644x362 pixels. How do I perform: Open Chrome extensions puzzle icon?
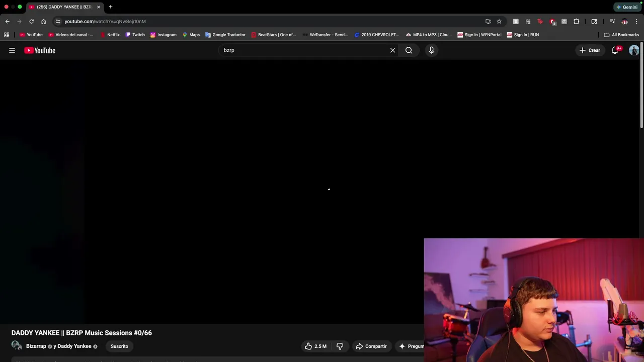click(x=577, y=21)
